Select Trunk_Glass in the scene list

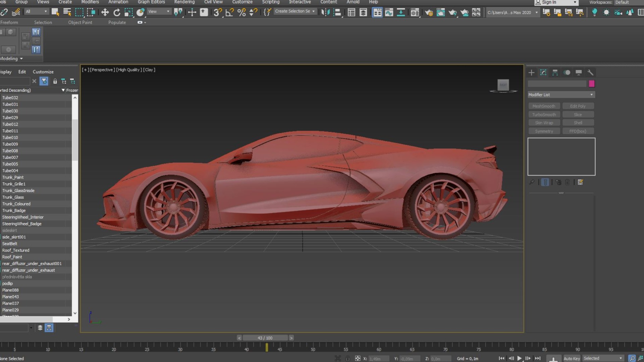(x=13, y=197)
